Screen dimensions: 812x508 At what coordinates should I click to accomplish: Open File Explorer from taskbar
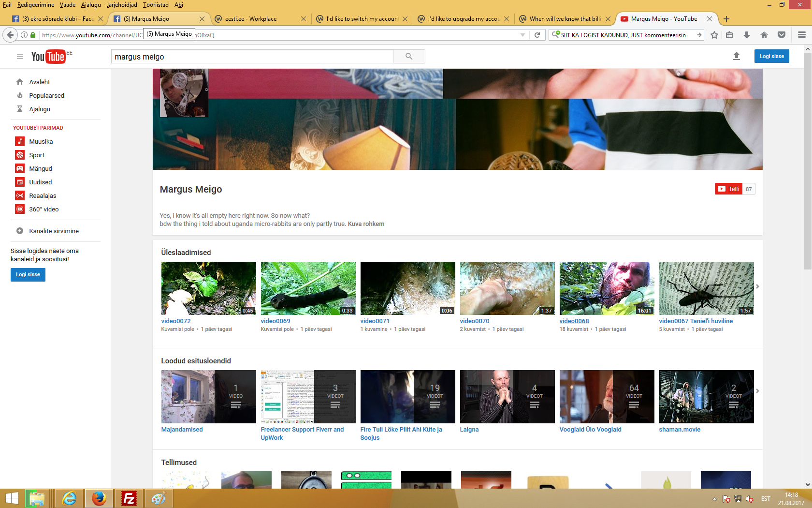[37, 498]
